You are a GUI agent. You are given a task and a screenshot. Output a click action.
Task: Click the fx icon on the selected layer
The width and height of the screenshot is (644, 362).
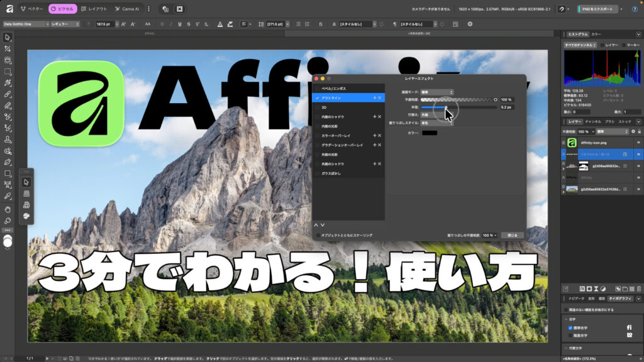click(625, 154)
